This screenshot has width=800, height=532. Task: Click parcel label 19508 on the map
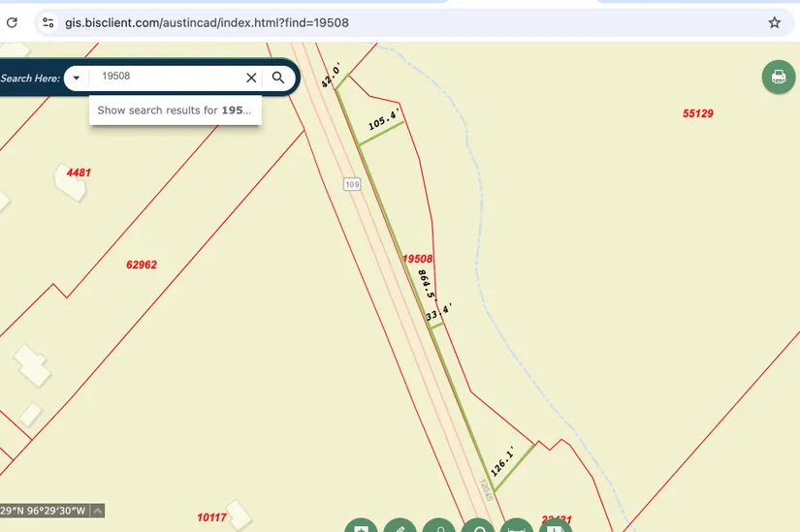[x=417, y=259]
